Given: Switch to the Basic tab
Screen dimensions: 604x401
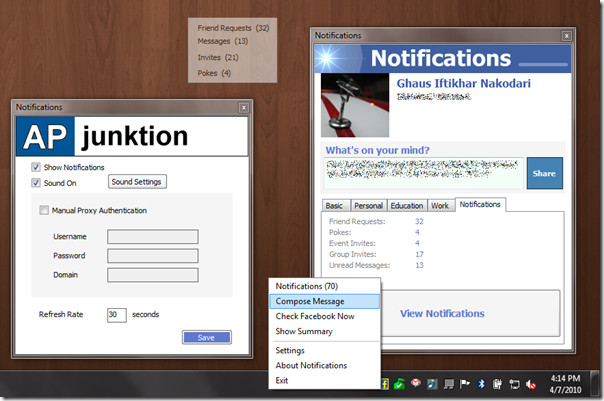Looking at the screenshot, I should pyautogui.click(x=334, y=206).
